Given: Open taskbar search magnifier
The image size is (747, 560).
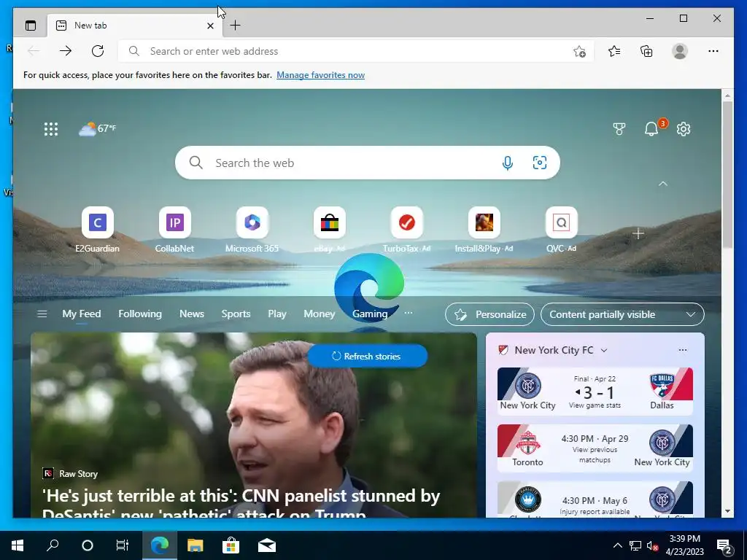Looking at the screenshot, I should (53, 545).
